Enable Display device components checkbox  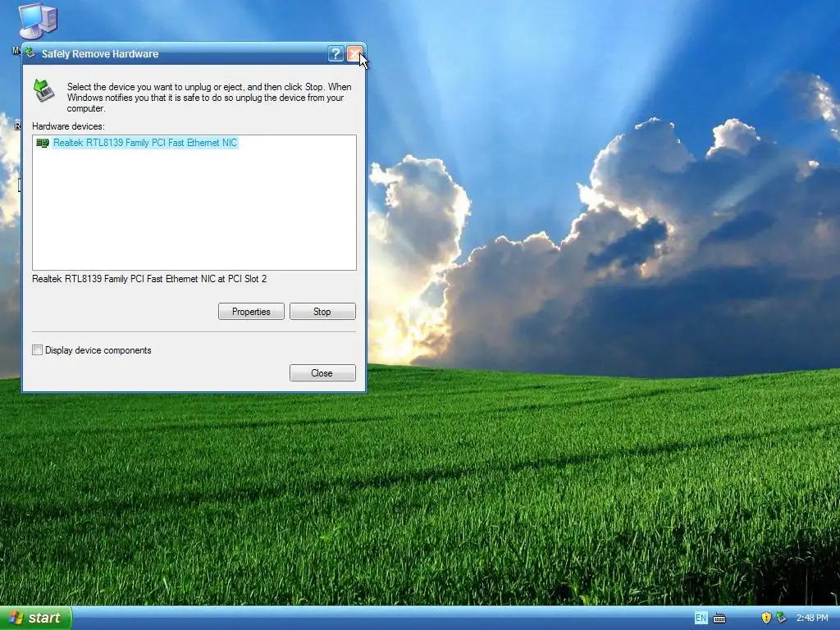pyautogui.click(x=37, y=349)
